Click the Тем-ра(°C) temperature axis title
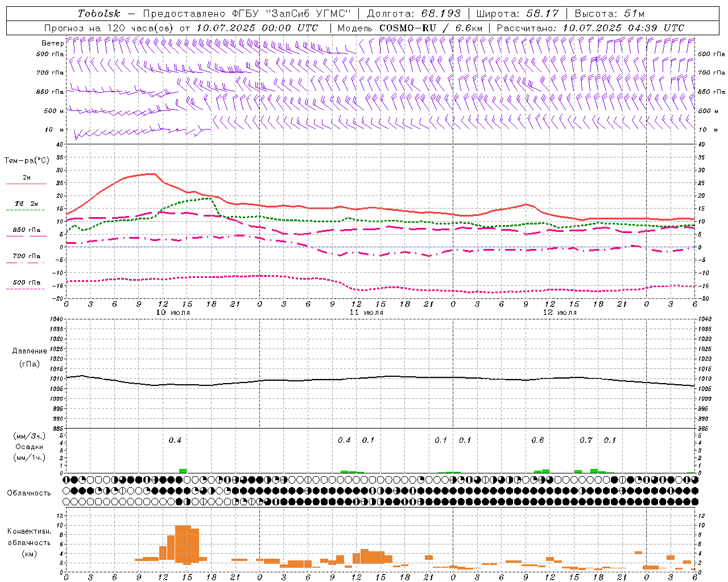The width and height of the screenshot is (728, 582). tap(27, 161)
